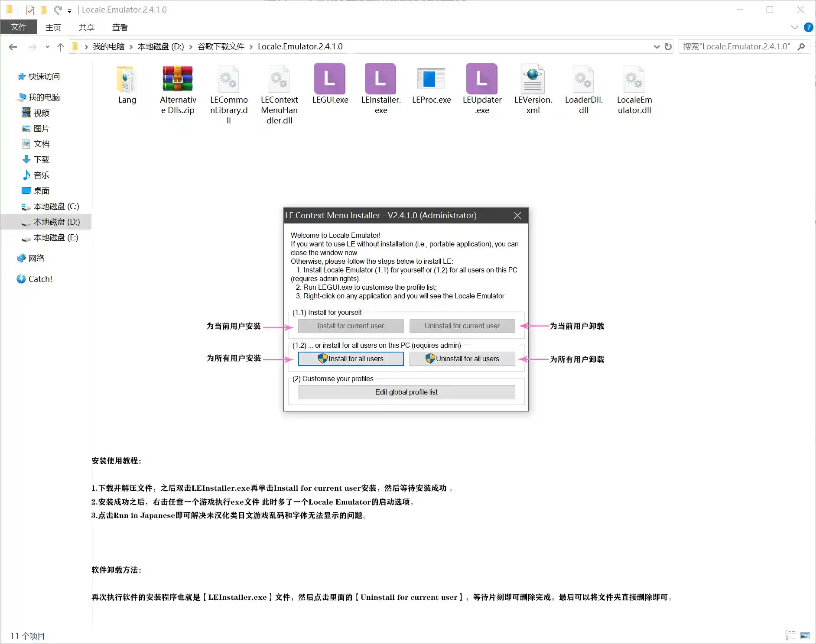Switch to the 主页 ribbon tab
Screen dimensions: 816x644
coord(53,27)
